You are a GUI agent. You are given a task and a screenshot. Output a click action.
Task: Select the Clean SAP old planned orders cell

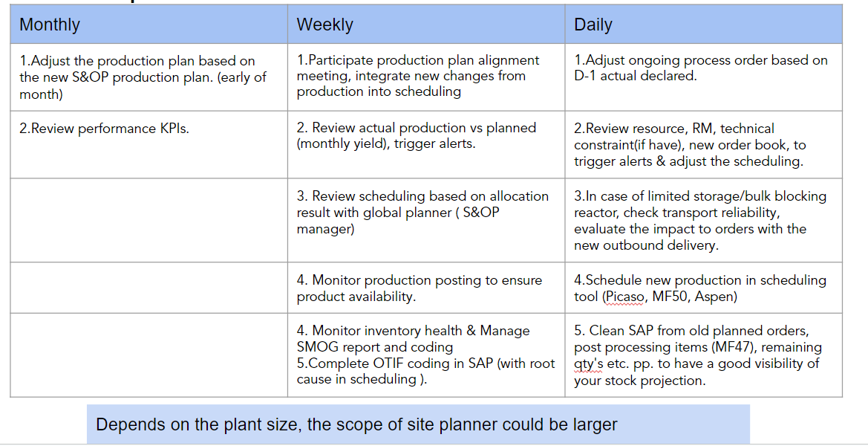pyautogui.click(x=703, y=355)
